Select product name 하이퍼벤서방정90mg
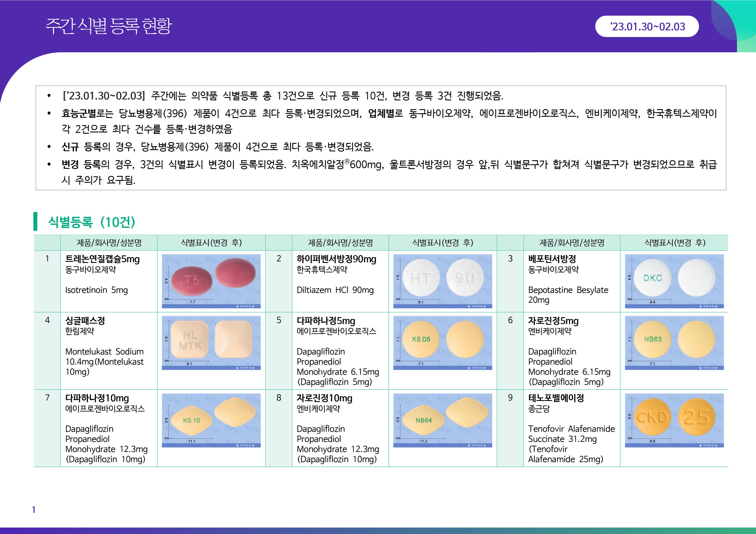756x534 pixels. (336, 259)
